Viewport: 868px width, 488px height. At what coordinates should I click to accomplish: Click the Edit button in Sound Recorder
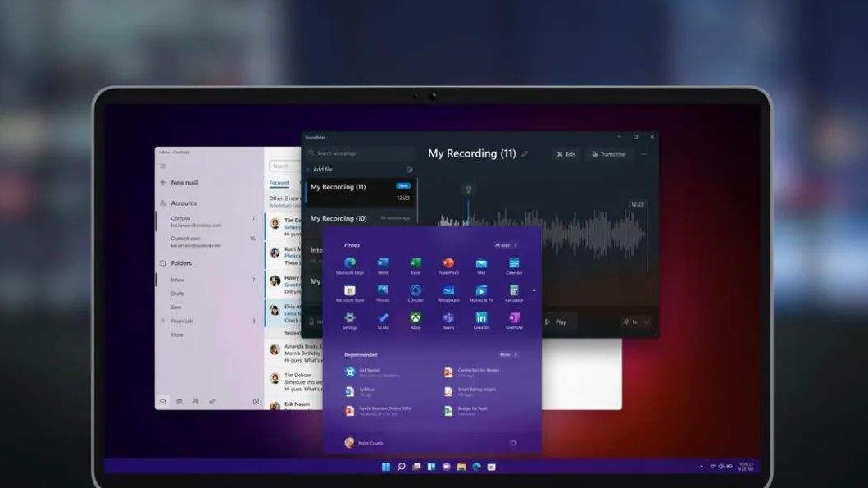[567, 154]
